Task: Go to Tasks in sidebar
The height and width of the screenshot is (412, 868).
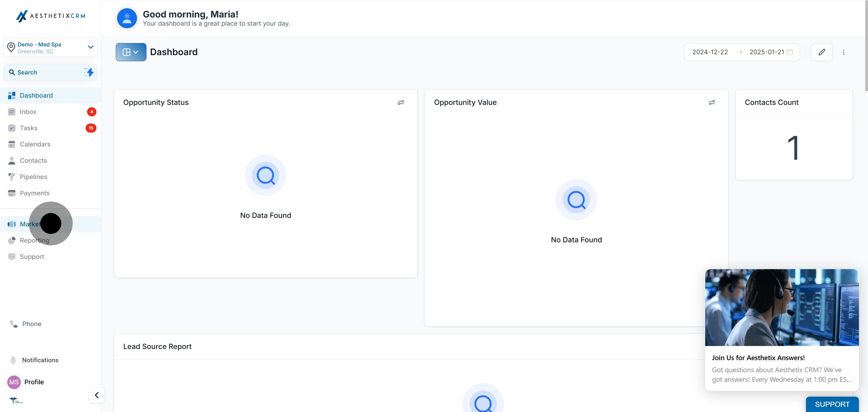Action: (29, 128)
